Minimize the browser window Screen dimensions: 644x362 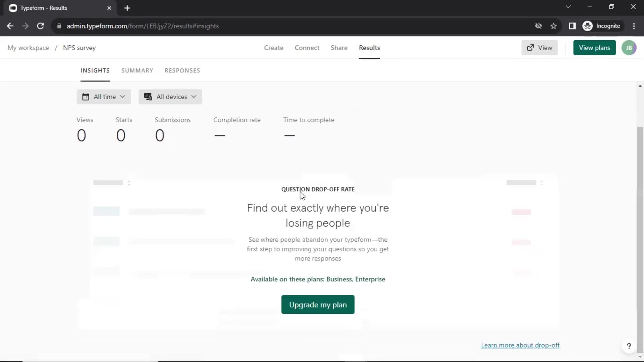click(590, 7)
